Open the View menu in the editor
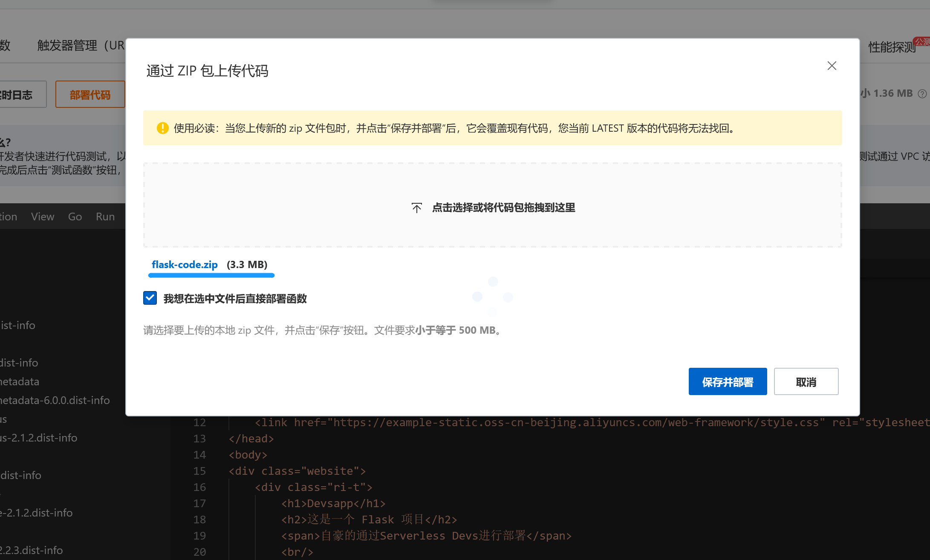Image resolution: width=930 pixels, height=560 pixels. (x=42, y=216)
